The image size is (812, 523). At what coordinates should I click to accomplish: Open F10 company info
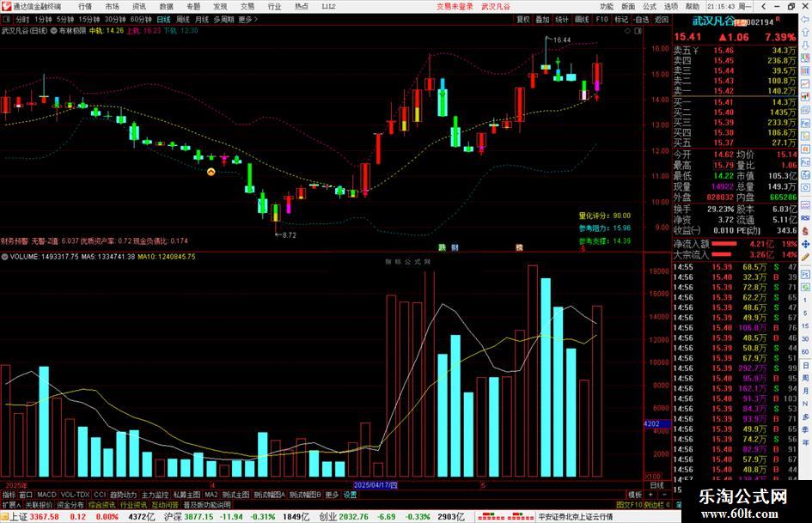tap(601, 19)
